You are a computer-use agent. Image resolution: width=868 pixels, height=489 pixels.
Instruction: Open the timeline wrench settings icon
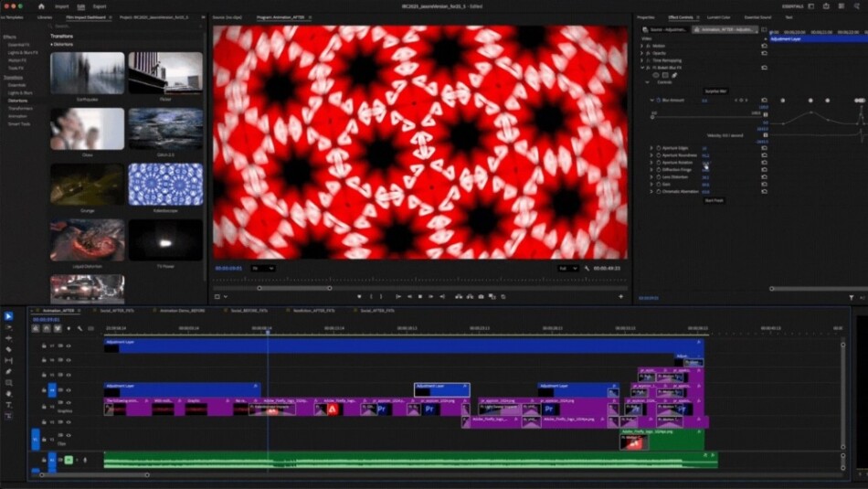tap(79, 328)
